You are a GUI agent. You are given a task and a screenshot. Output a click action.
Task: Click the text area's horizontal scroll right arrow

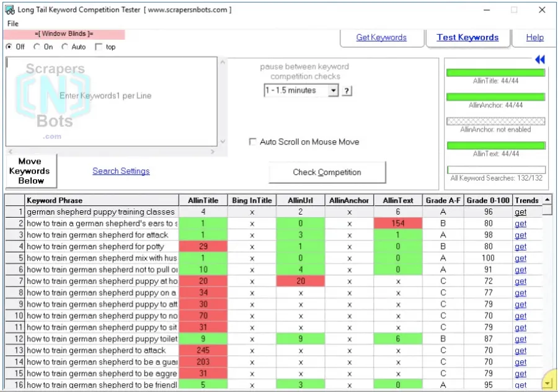[x=213, y=152]
